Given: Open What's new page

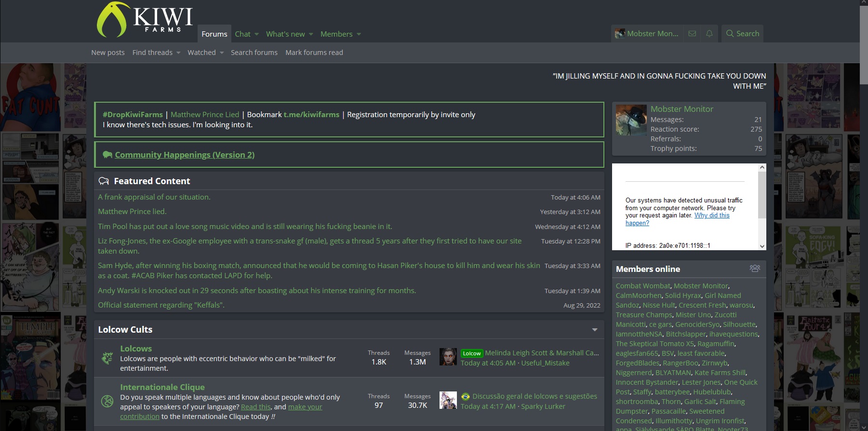Looking at the screenshot, I should 285,34.
